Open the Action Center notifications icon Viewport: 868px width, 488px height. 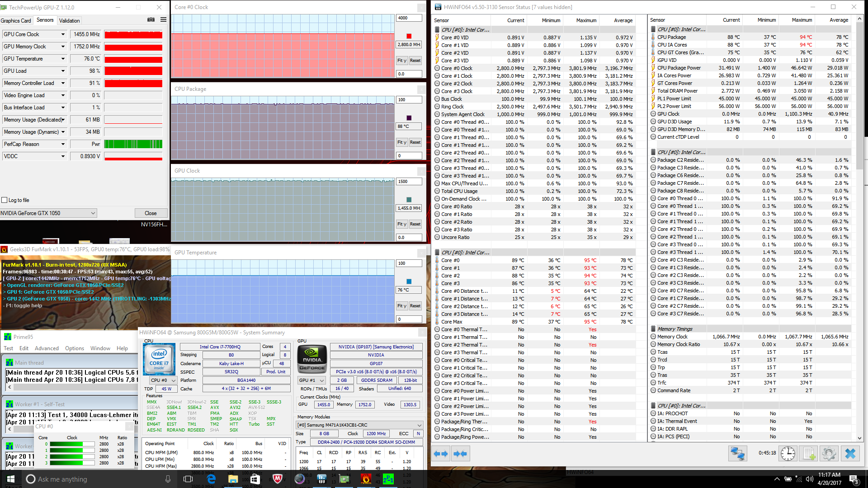coord(854,479)
